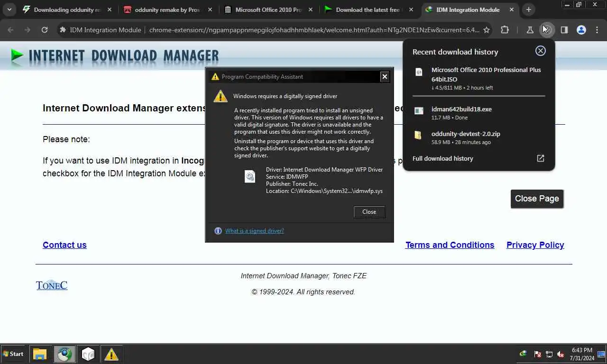Viewport: 607px width, 364px height.
Task: Switch to the Downloading oddunity tab
Action: [67, 9]
